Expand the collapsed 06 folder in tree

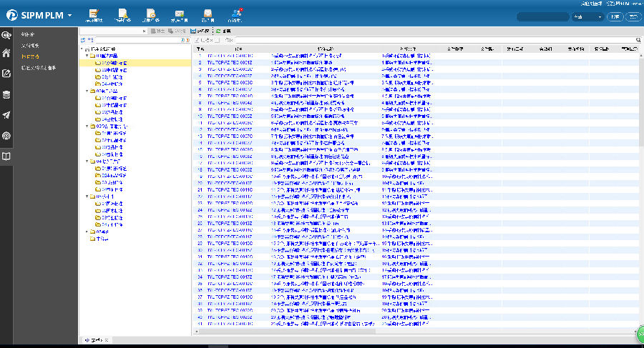click(87, 232)
